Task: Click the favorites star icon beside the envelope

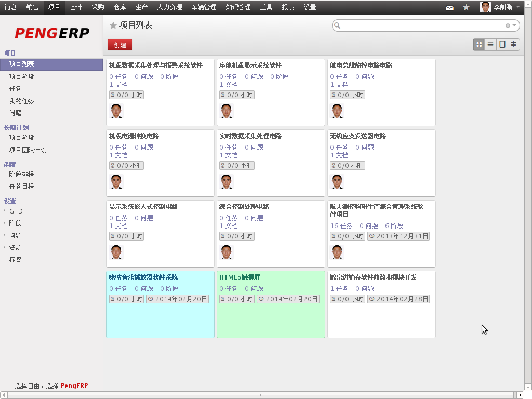Action: tap(465, 7)
